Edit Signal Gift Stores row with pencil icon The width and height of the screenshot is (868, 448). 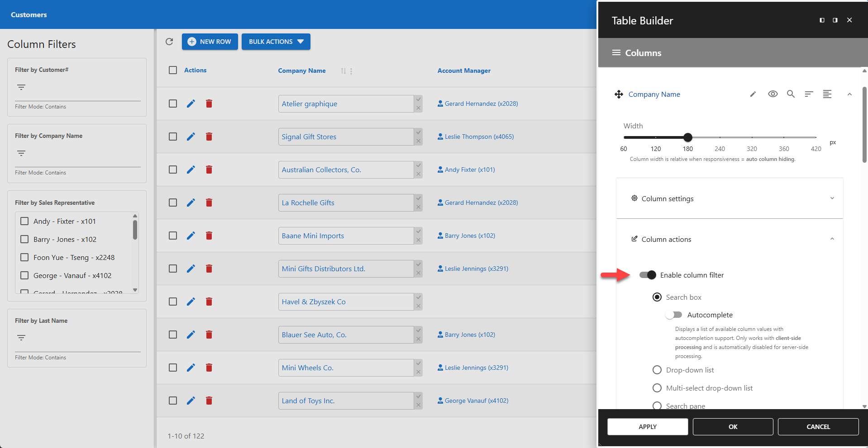(x=191, y=136)
